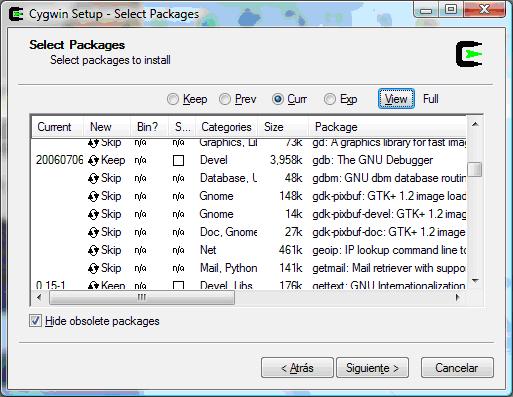Click the cycle icon for gdb package
Screen dimensions: 513x397
93,161
